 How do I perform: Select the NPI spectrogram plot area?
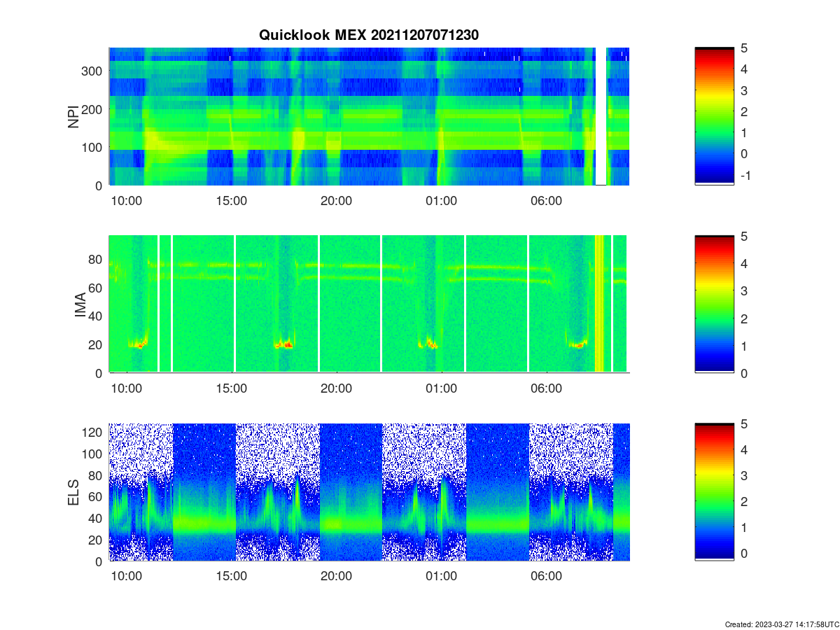369,116
